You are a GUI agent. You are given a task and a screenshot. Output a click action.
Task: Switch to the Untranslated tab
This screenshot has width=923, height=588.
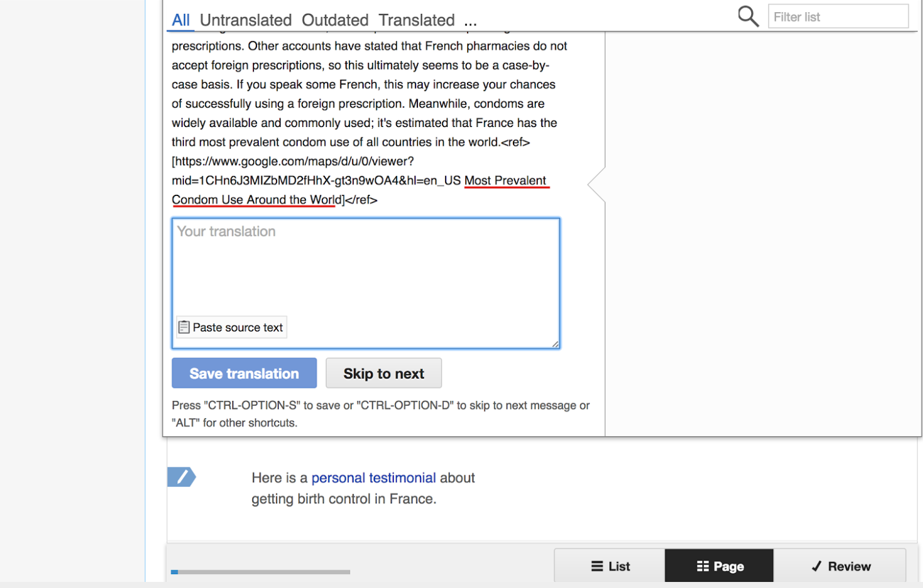[246, 20]
